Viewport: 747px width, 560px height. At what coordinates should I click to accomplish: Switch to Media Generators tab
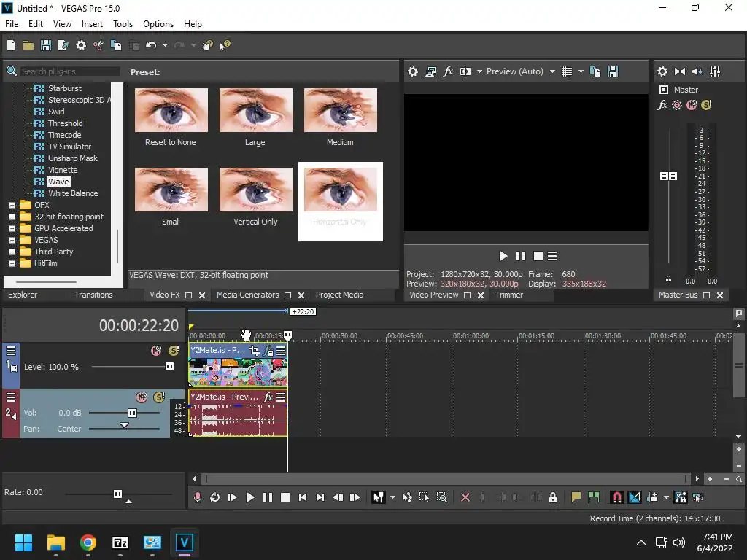tap(248, 295)
